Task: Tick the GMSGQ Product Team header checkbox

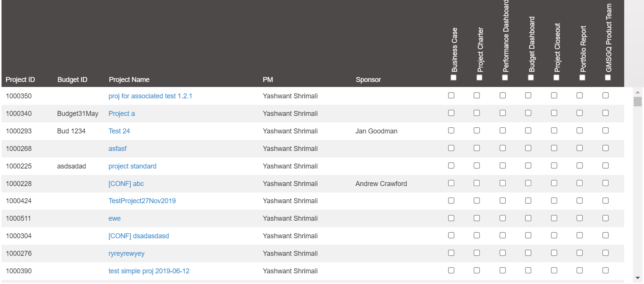Action: [608, 78]
